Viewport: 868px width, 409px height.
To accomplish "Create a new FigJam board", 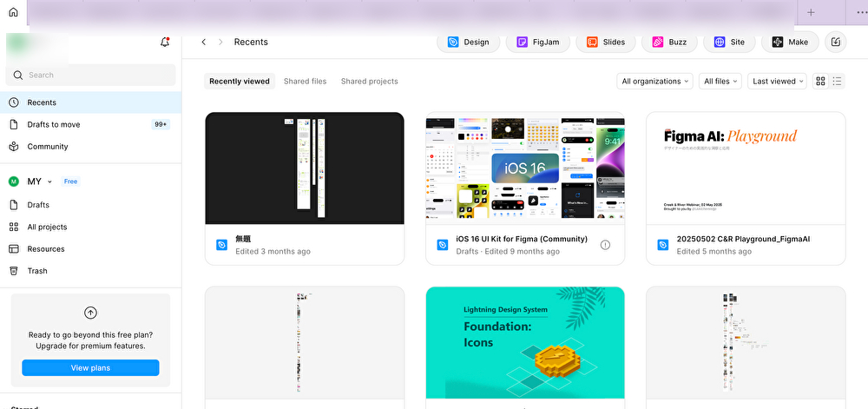I will (x=537, y=42).
